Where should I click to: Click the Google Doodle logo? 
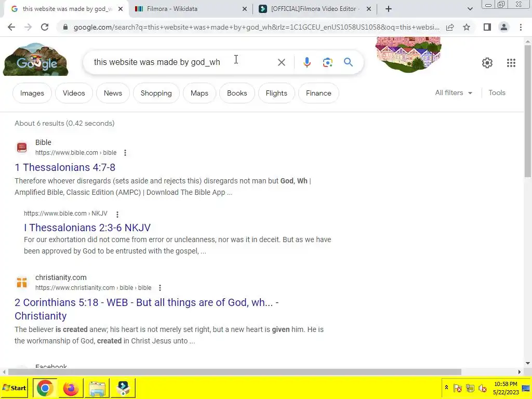click(36, 59)
